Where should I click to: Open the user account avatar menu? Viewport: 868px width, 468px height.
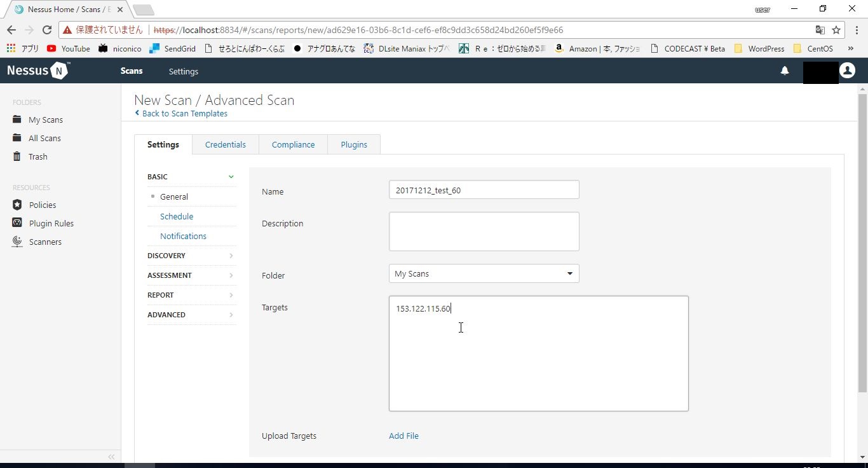point(847,71)
